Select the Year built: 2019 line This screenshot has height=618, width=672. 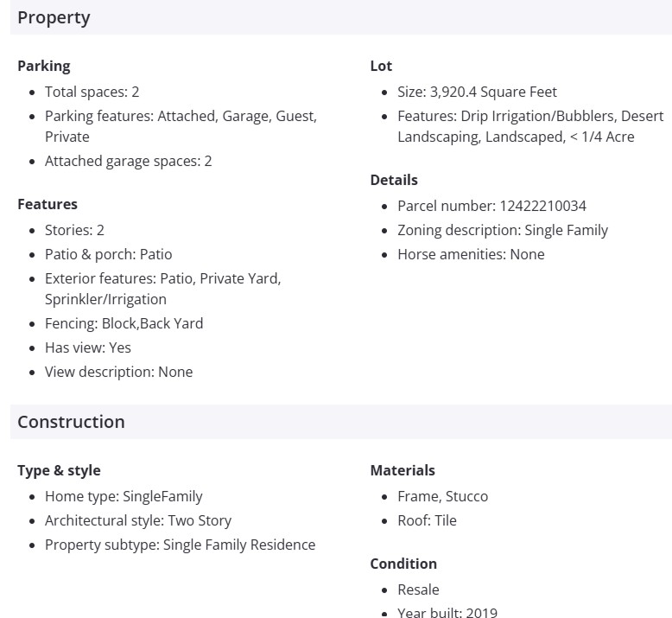[x=447, y=613]
